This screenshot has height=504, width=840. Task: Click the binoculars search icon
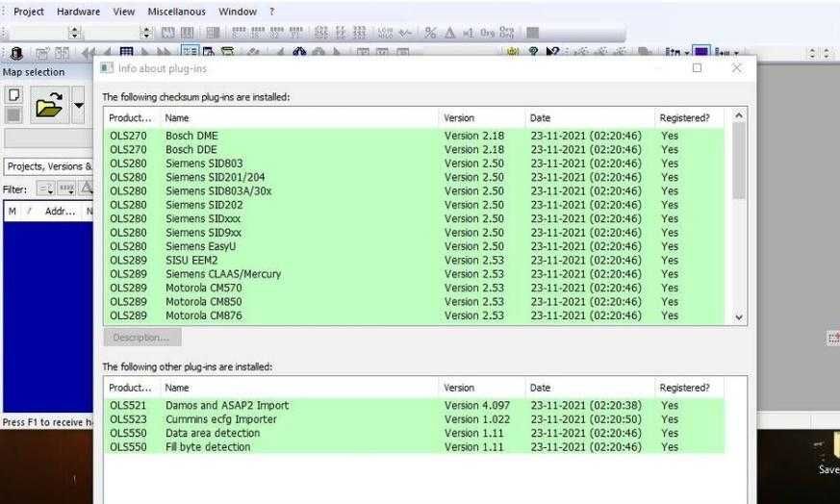(299, 53)
